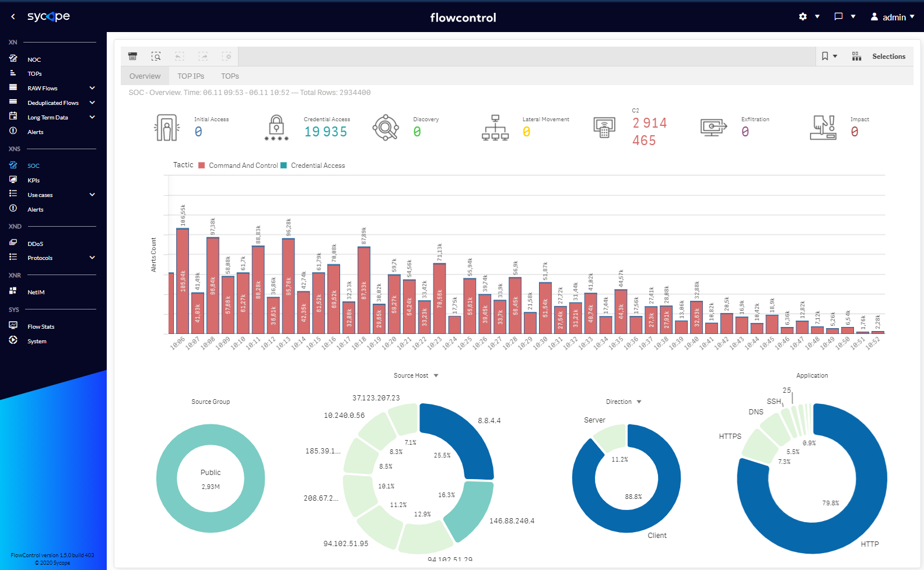The width and height of the screenshot is (924, 570).
Task: Click the C2 tactic icon
Action: (x=604, y=128)
